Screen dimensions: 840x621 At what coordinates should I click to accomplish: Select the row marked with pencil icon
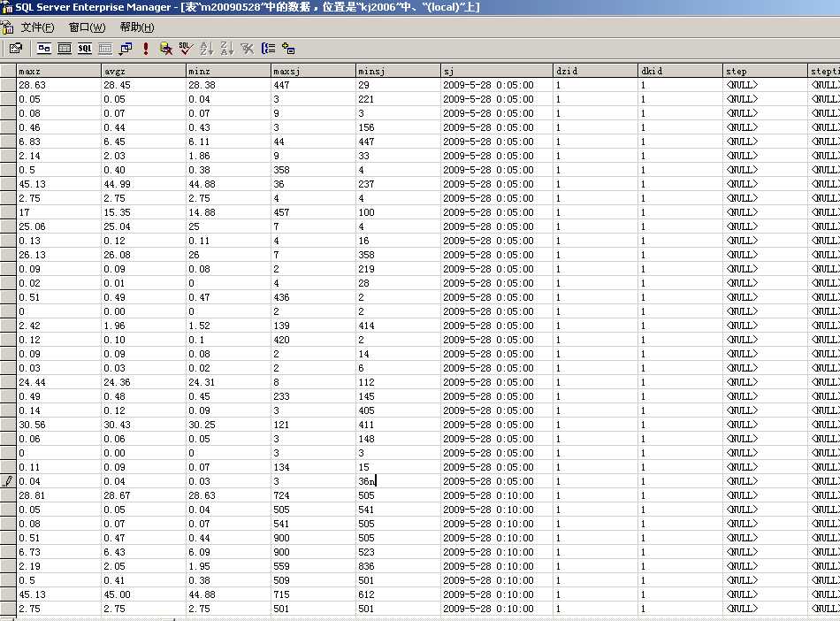(x=8, y=481)
